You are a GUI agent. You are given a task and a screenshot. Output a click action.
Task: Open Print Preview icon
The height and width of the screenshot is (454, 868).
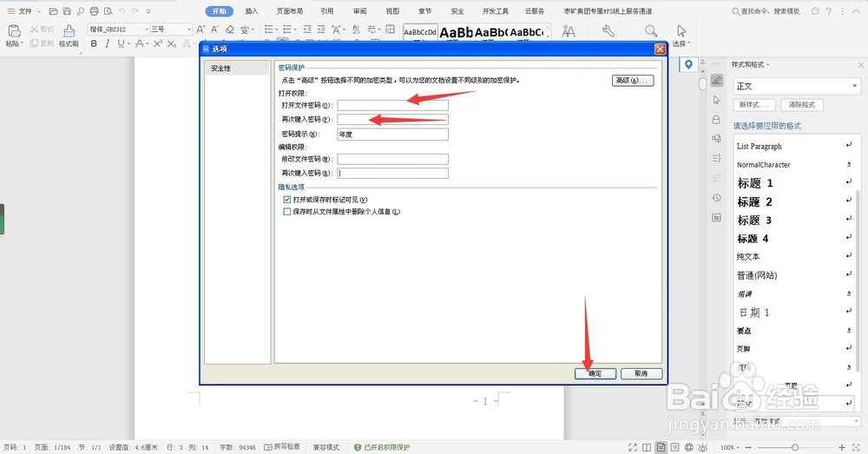click(108, 11)
